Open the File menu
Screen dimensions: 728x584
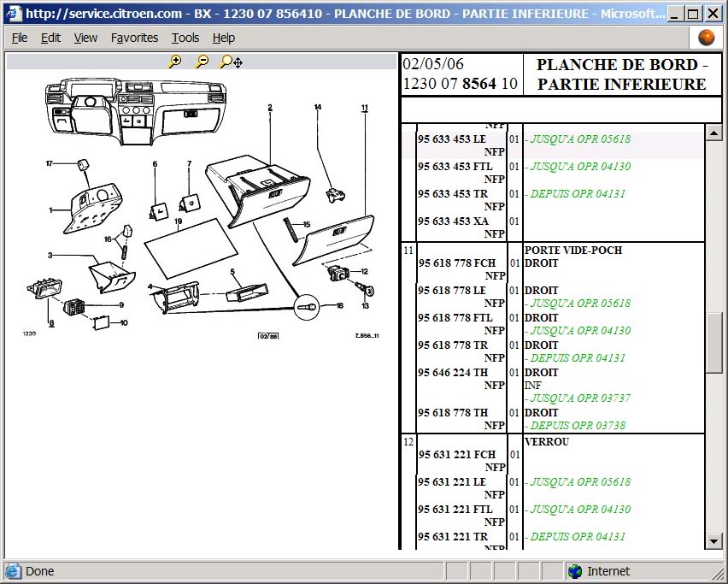pos(20,38)
